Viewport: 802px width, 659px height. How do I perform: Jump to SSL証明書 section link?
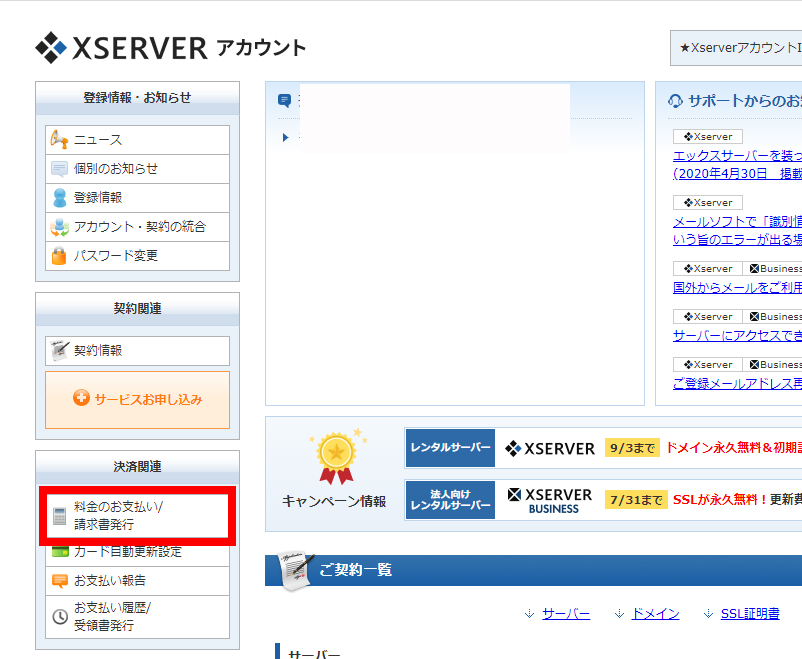point(748,614)
